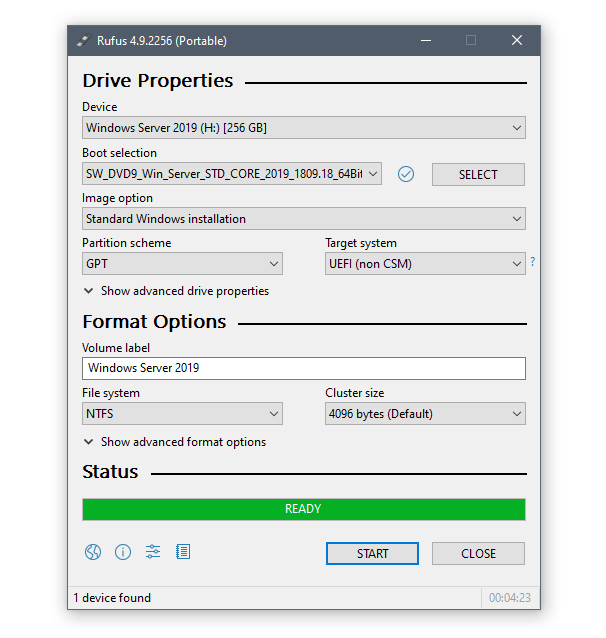
Task: Select the NTFS File system dropdown
Action: 182,414
